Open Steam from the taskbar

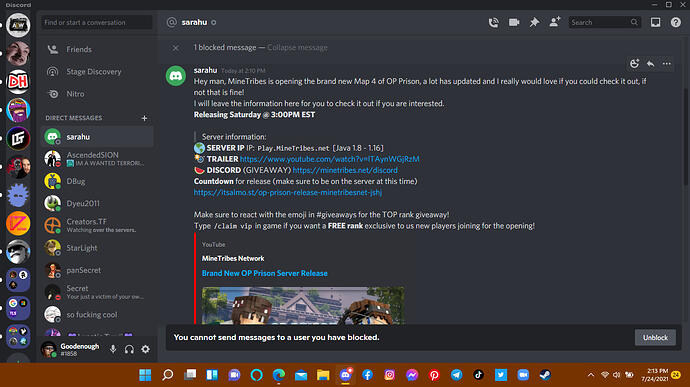coord(545,375)
